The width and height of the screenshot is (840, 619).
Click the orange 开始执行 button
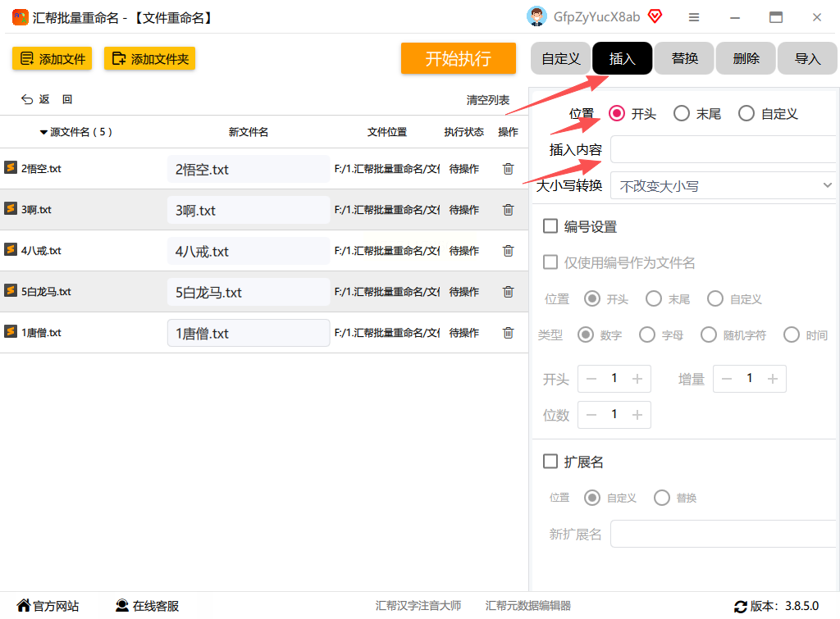pyautogui.click(x=458, y=58)
